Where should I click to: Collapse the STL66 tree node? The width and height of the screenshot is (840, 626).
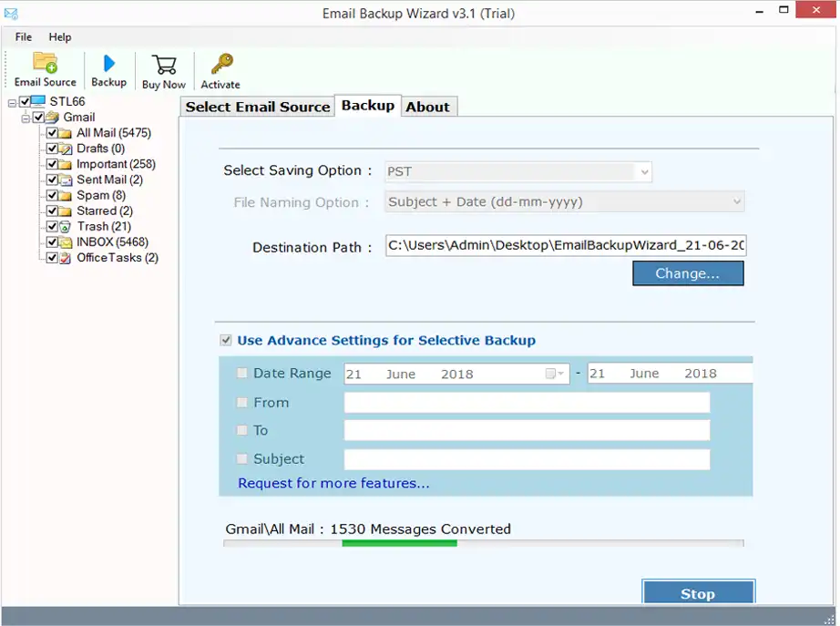pos(12,102)
